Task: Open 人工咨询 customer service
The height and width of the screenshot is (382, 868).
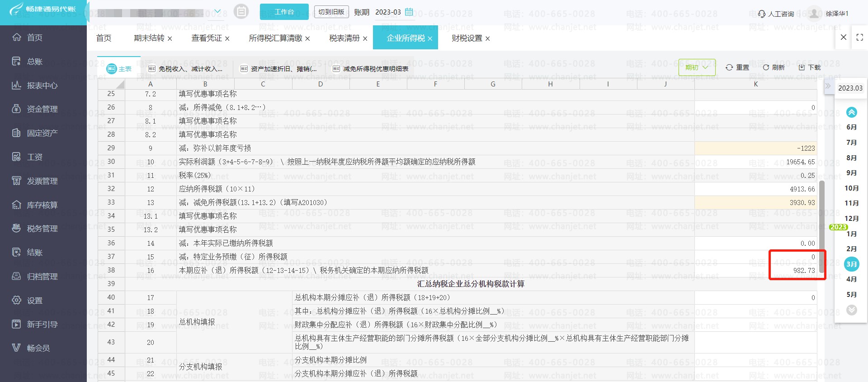Action: click(776, 14)
